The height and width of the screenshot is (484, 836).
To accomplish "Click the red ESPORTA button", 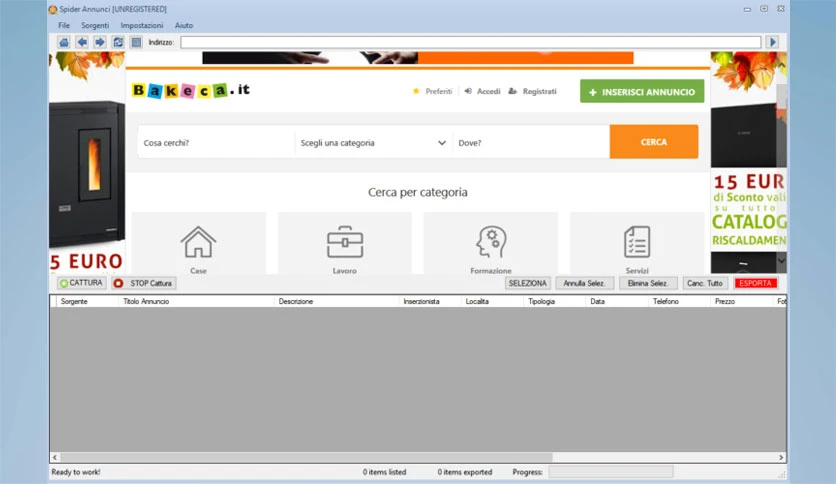I will coord(755,283).
